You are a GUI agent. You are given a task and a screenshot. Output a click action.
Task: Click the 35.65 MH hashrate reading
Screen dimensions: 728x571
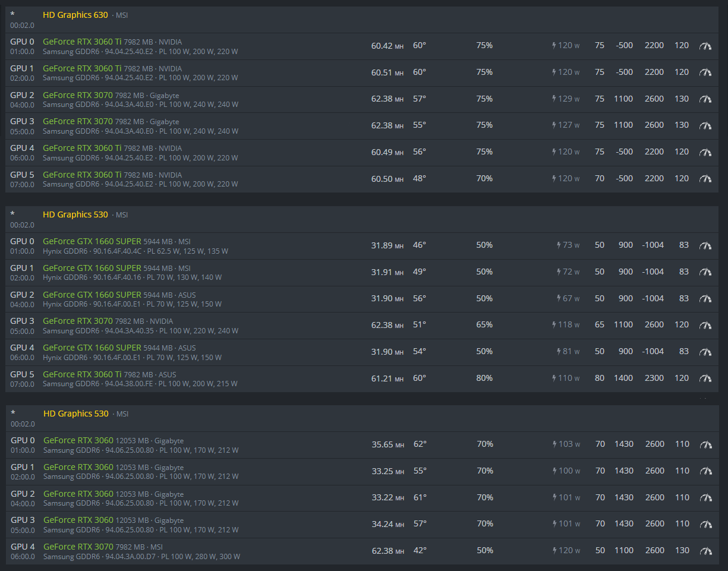(x=388, y=444)
